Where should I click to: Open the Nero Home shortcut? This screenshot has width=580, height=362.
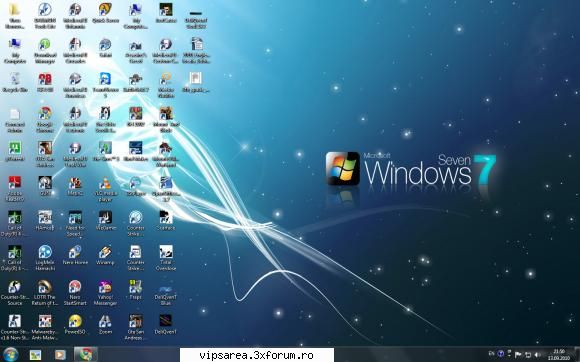tap(75, 255)
